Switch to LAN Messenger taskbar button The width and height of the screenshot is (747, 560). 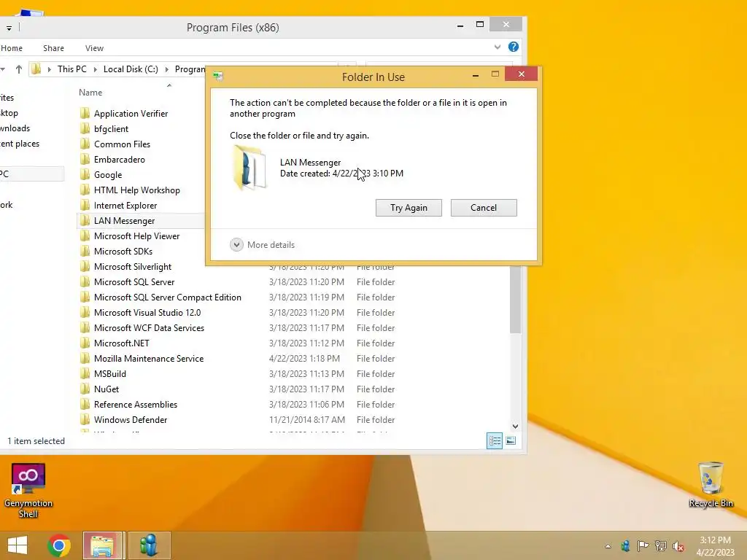[x=149, y=545]
